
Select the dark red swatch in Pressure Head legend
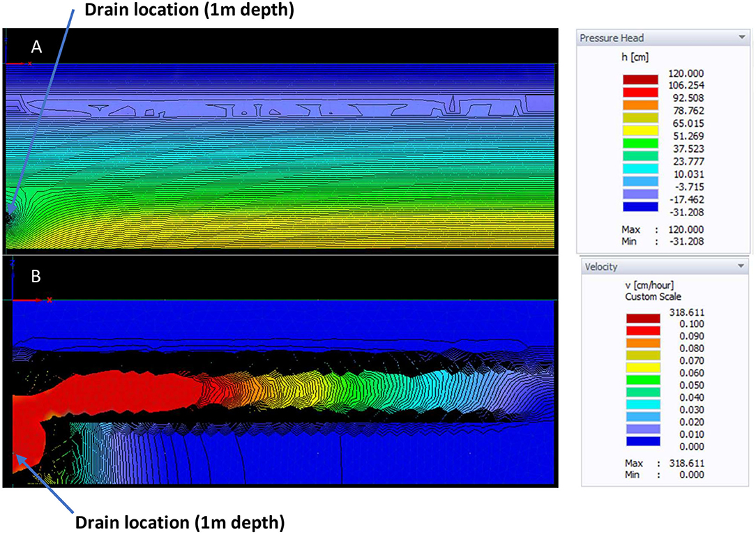click(640, 79)
